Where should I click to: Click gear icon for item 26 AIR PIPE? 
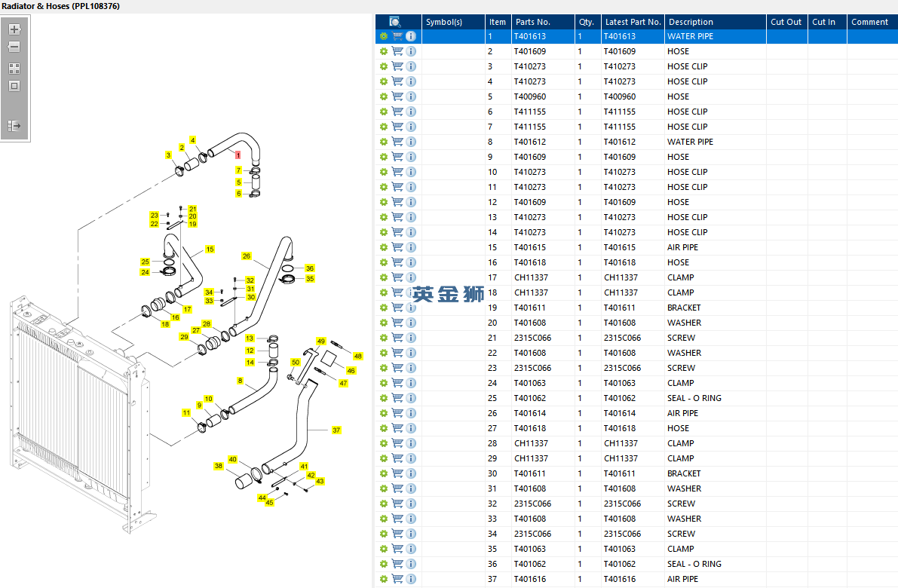pos(384,413)
